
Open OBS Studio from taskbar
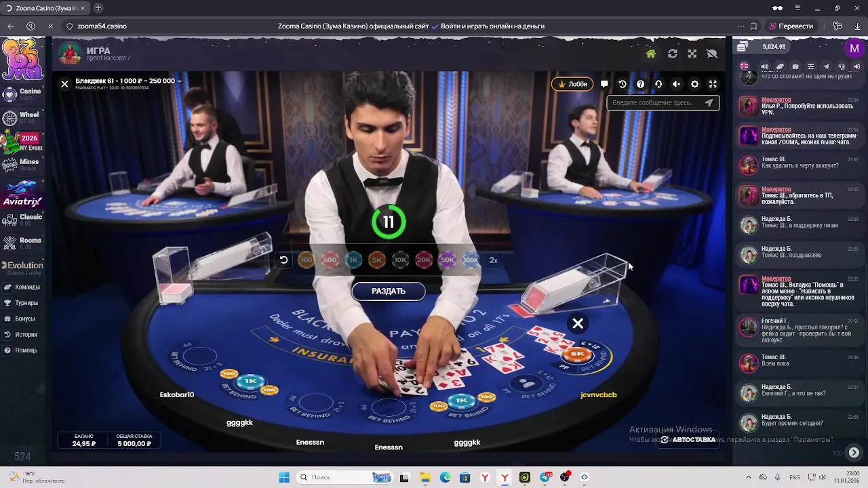[x=565, y=477]
